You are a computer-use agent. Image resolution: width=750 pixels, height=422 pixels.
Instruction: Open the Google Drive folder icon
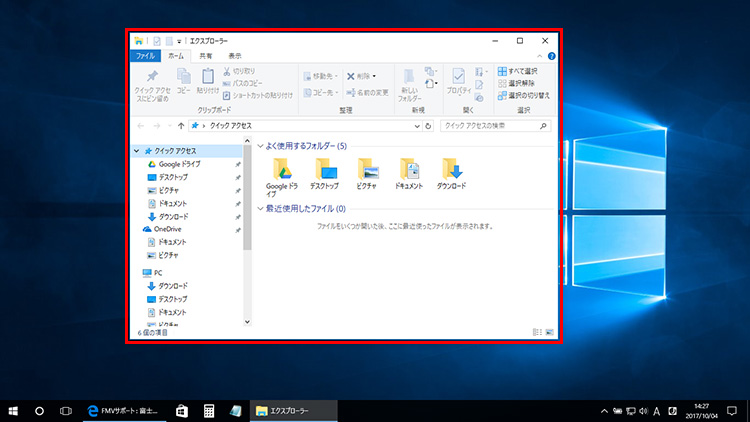281,167
